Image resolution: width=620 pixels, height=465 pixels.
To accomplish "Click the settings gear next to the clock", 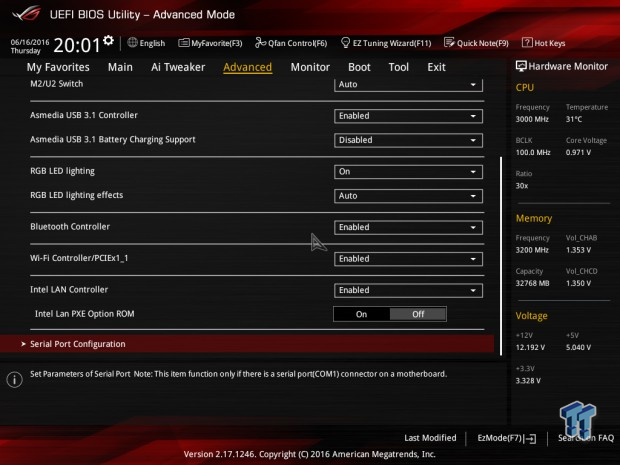I will (108, 40).
